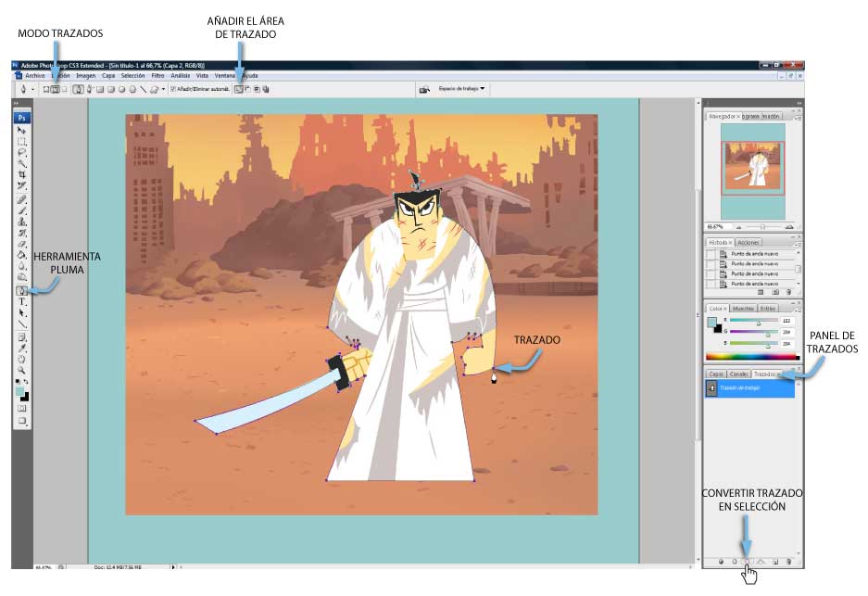Select the Notes tool
The height and width of the screenshot is (596, 868).
[21, 336]
